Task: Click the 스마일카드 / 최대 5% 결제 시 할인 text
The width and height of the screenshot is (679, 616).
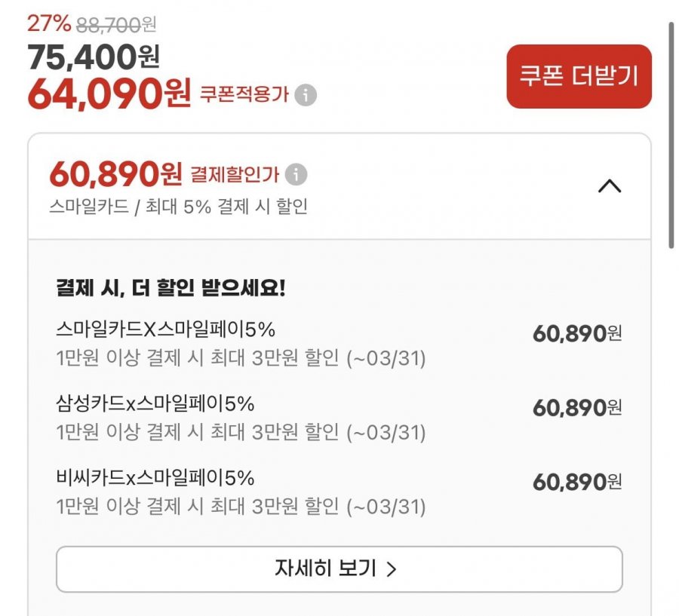Action: (178, 207)
